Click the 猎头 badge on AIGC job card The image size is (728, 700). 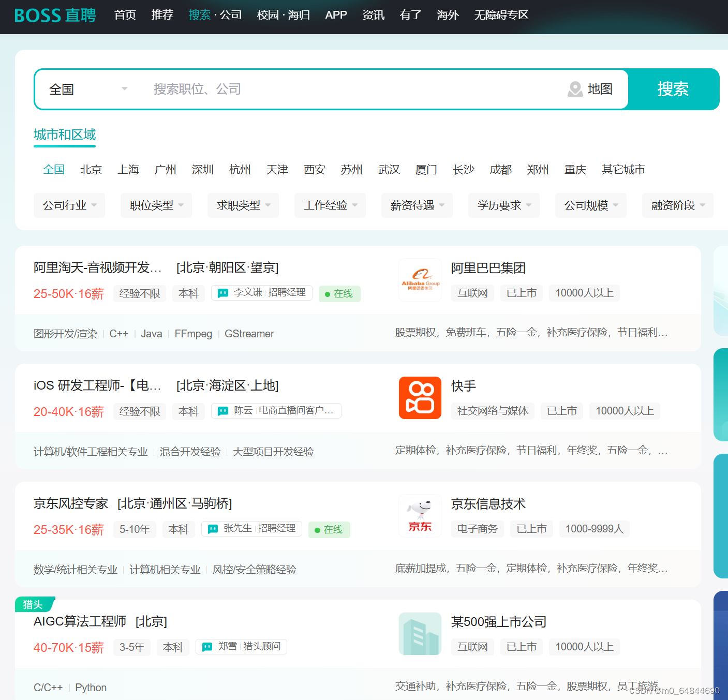click(34, 604)
